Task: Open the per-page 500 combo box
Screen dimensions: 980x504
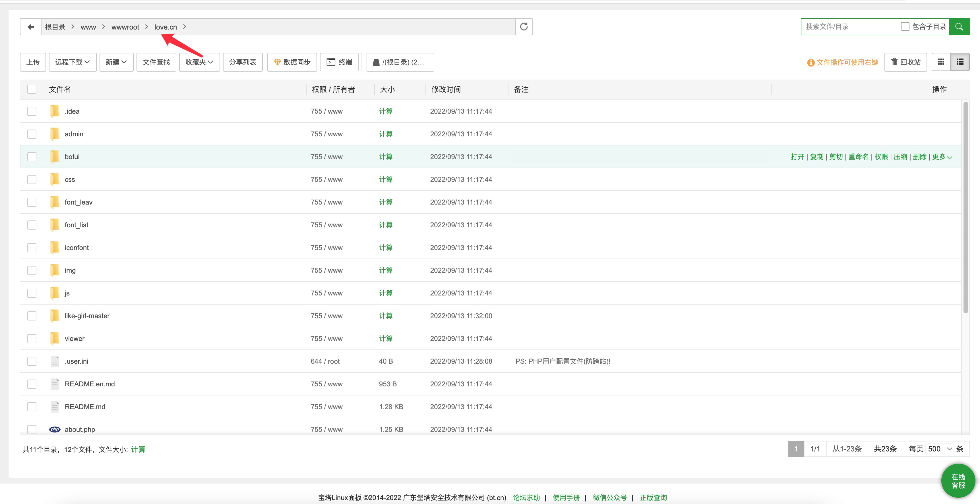Action: (x=940, y=449)
